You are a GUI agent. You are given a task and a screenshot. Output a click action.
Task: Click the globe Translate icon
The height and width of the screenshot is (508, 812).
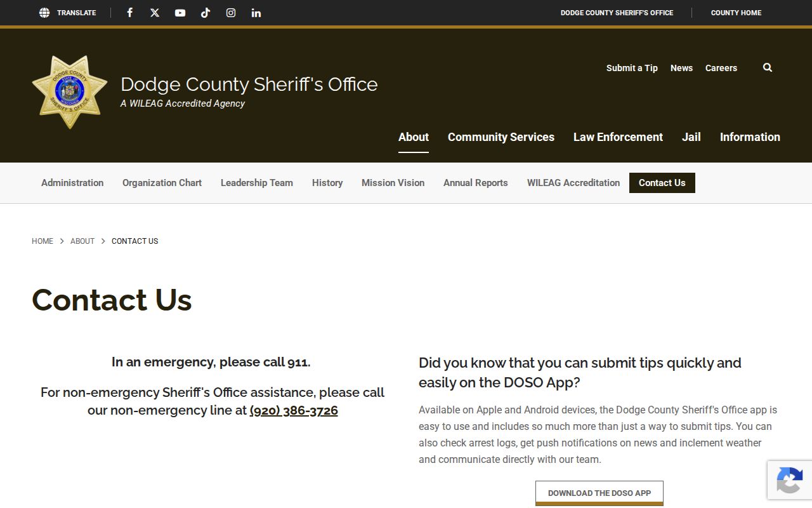[x=44, y=13]
